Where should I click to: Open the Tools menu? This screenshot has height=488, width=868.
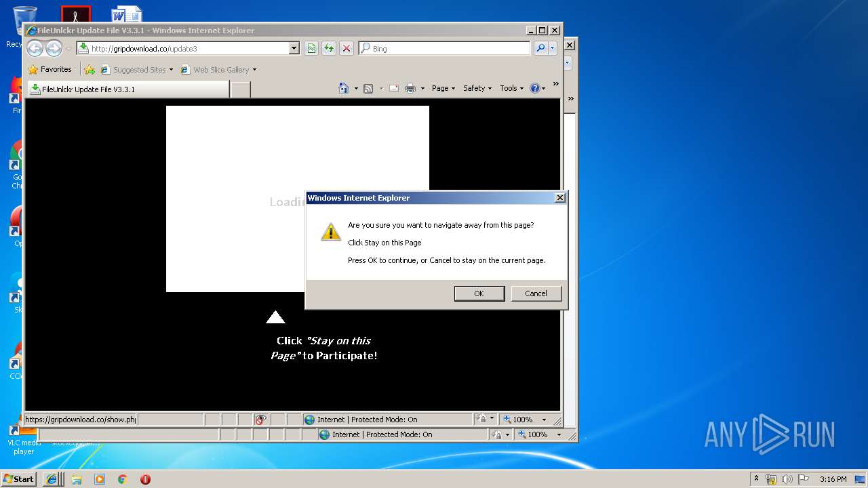pos(512,88)
